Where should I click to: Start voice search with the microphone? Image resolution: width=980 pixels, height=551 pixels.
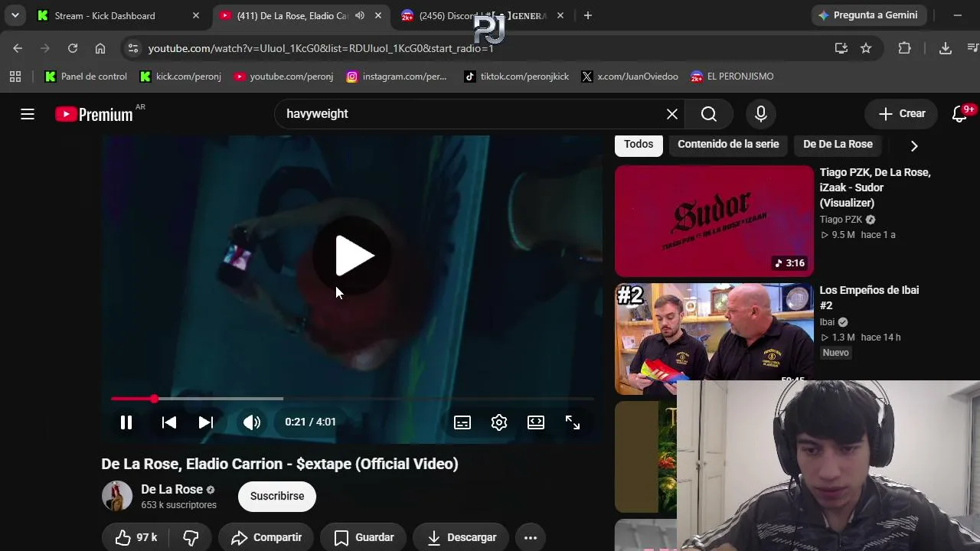[761, 114]
